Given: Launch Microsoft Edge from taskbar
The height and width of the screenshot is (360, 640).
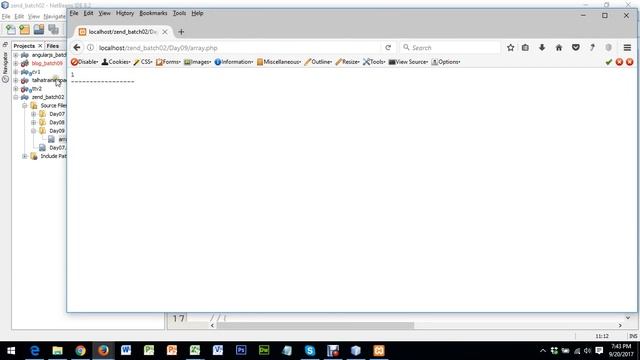Looking at the screenshot, I should point(35,351).
